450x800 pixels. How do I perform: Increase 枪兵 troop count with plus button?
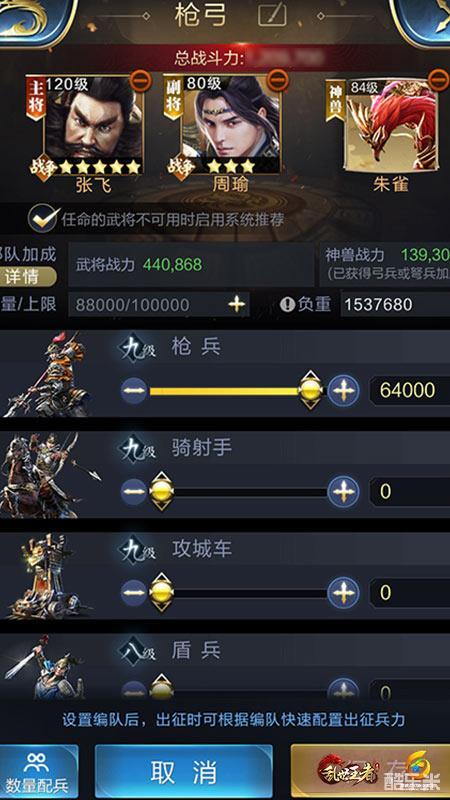[343, 391]
